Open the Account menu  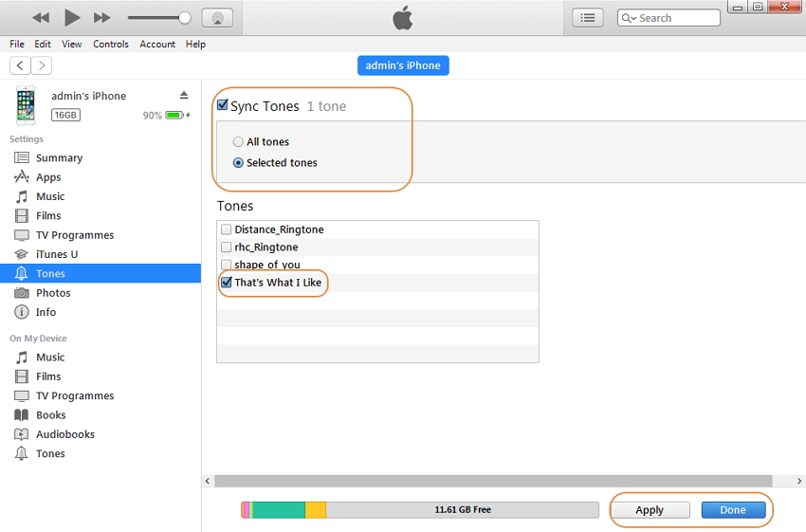(157, 44)
